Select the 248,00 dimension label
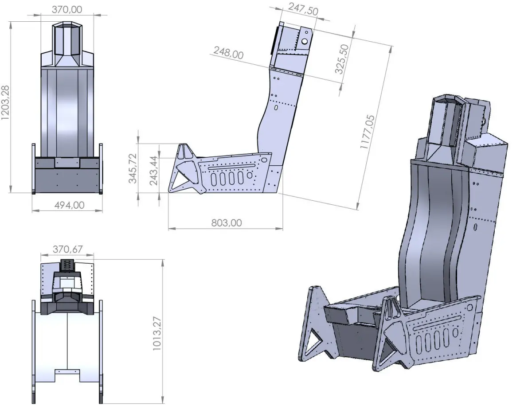This screenshot has height=413, width=532. pyautogui.click(x=228, y=53)
